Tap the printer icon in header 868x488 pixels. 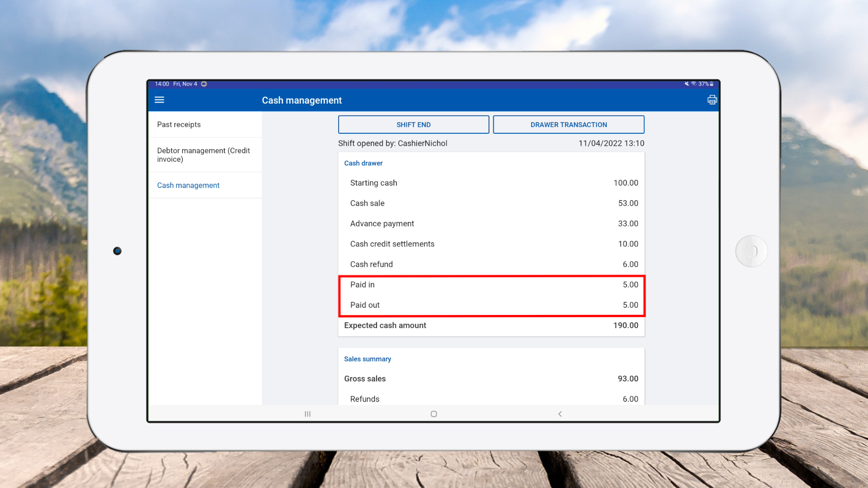(x=712, y=100)
